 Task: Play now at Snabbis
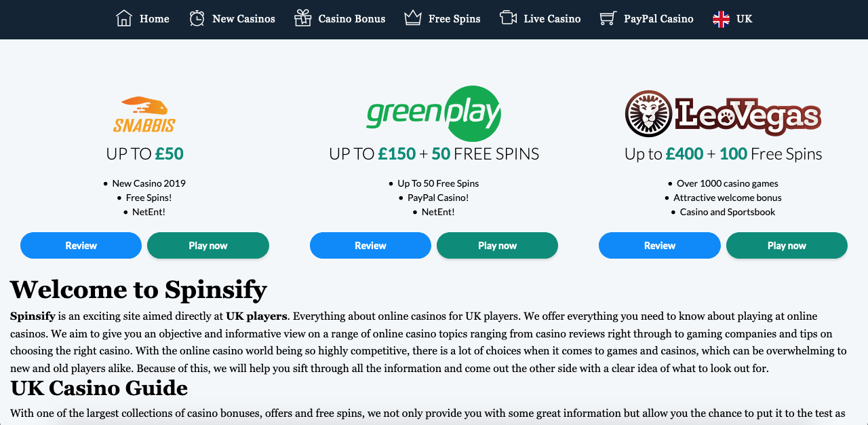[208, 246]
